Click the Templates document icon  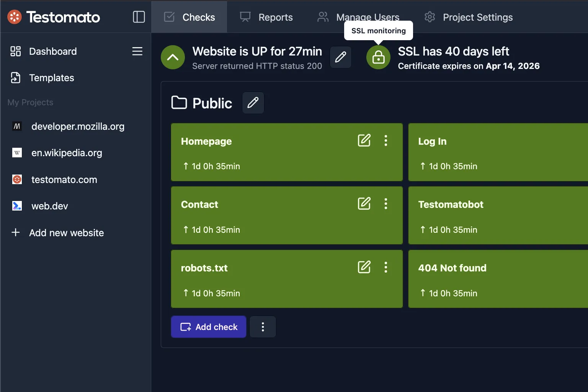[15, 78]
